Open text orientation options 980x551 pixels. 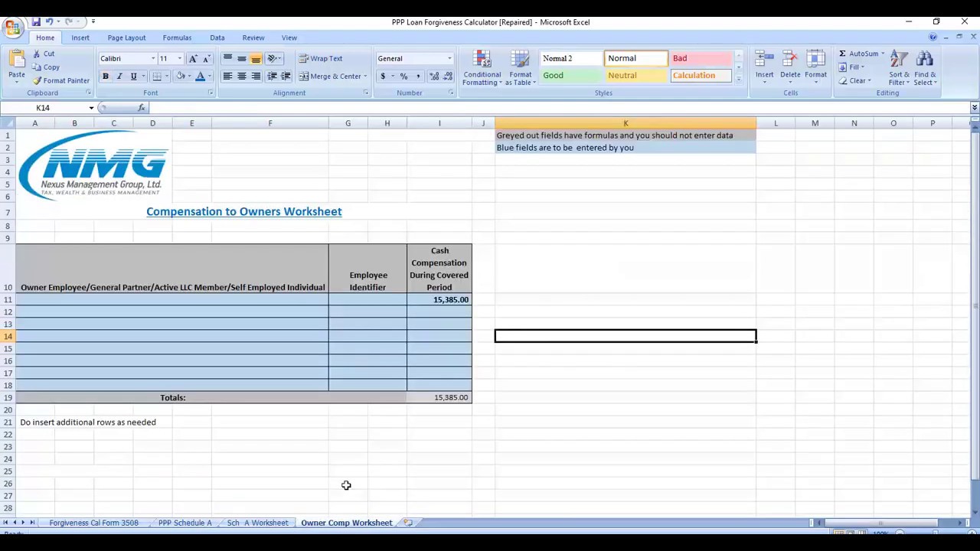273,59
